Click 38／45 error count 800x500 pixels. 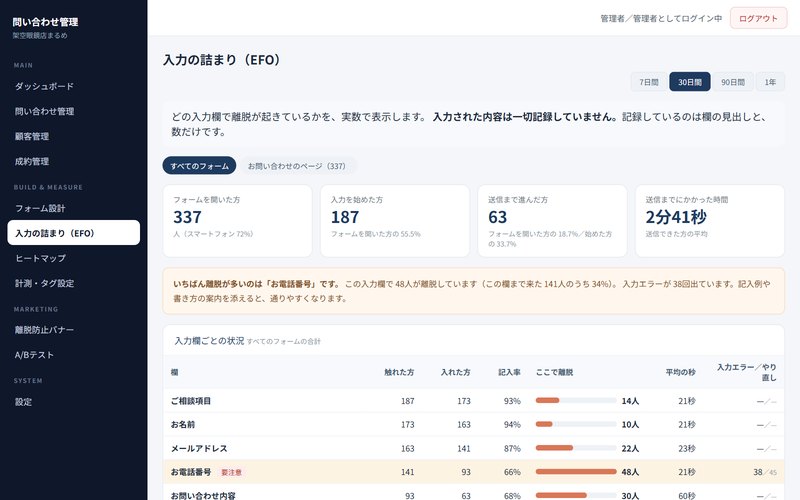click(x=765, y=472)
